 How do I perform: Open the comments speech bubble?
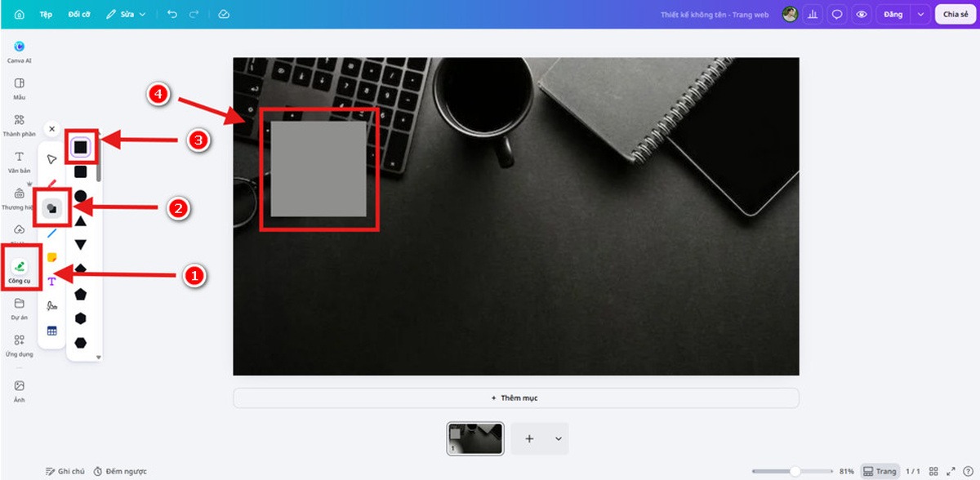tap(837, 14)
